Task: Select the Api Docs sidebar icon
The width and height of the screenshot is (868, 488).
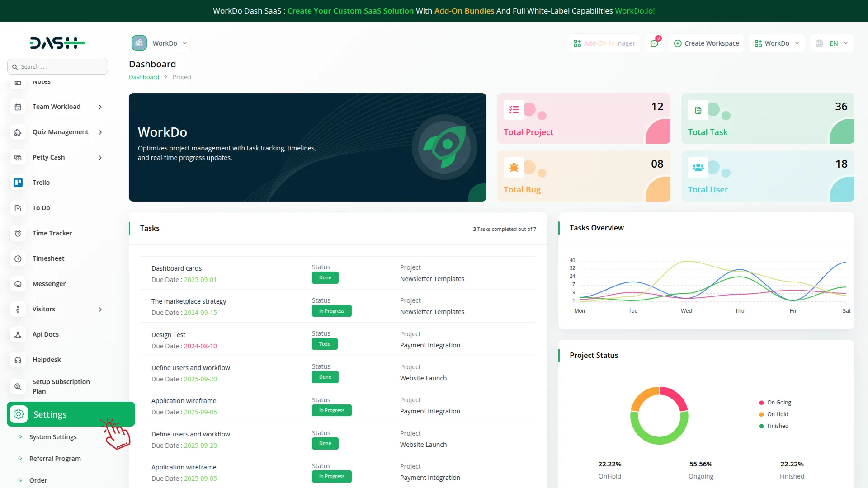Action: coord(18,334)
